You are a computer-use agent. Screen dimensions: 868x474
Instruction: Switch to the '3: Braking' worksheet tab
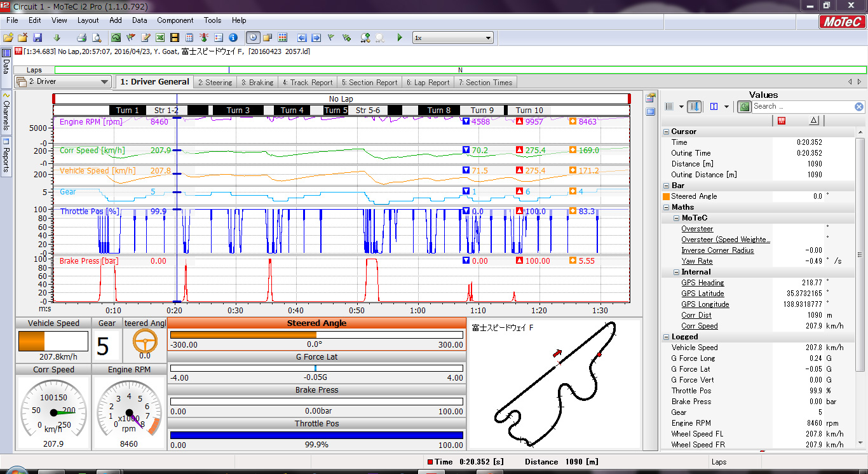coord(257,83)
